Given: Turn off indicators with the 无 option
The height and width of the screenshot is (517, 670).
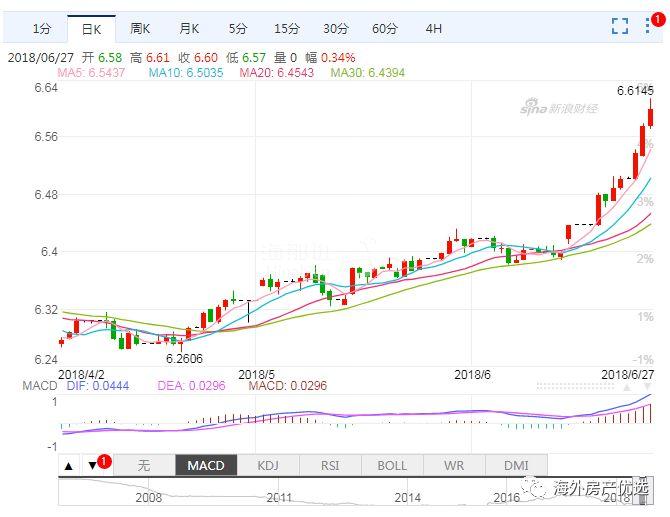Looking at the screenshot, I should pyautogui.click(x=143, y=465).
